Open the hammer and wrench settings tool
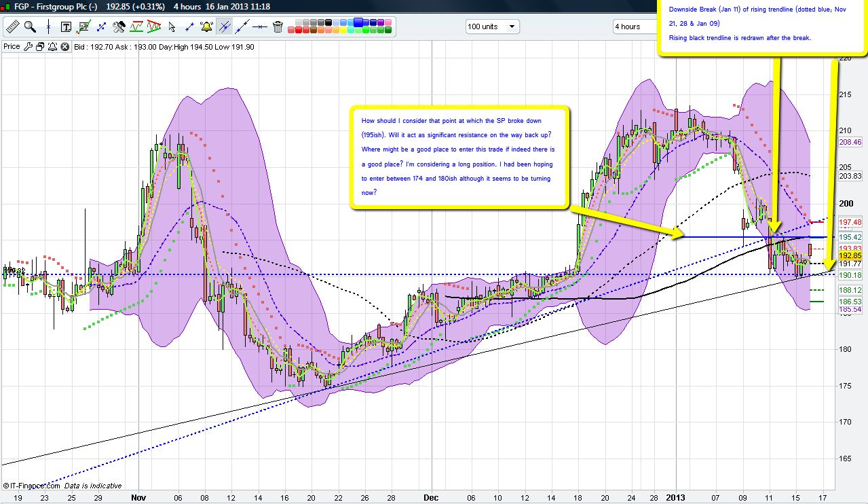868x504 pixels. click(x=119, y=27)
